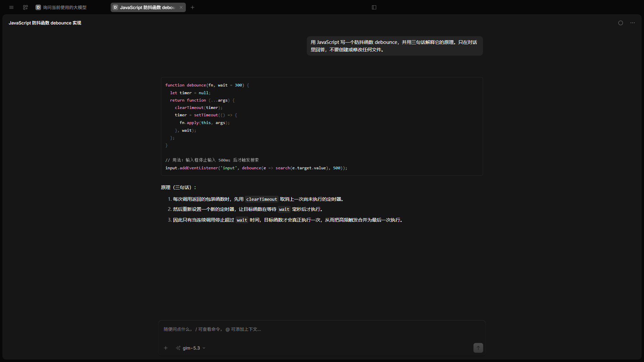Close the JavaScript 防抖函数 tab

pyautogui.click(x=181, y=7)
